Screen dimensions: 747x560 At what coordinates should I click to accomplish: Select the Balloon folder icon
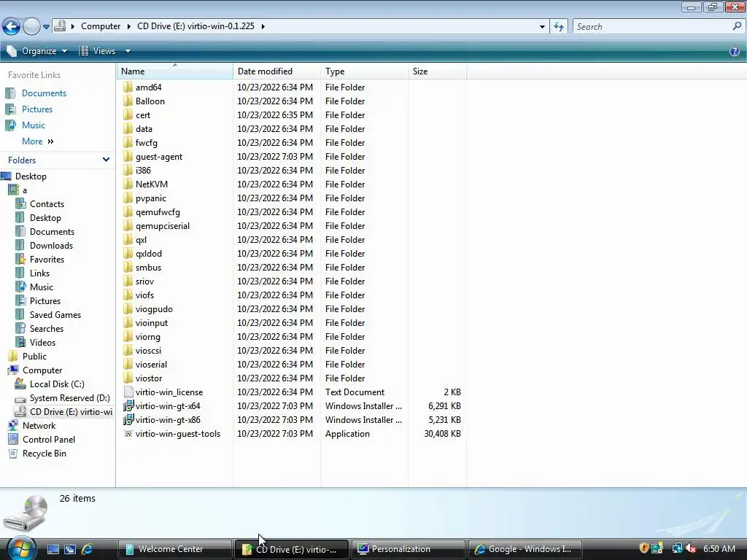[x=128, y=101]
